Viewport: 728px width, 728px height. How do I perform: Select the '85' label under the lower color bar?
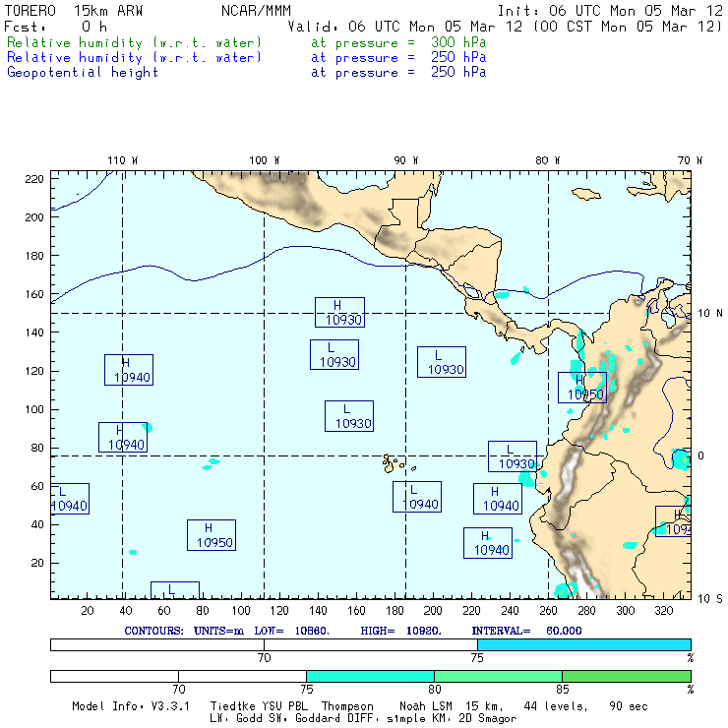[563, 690]
